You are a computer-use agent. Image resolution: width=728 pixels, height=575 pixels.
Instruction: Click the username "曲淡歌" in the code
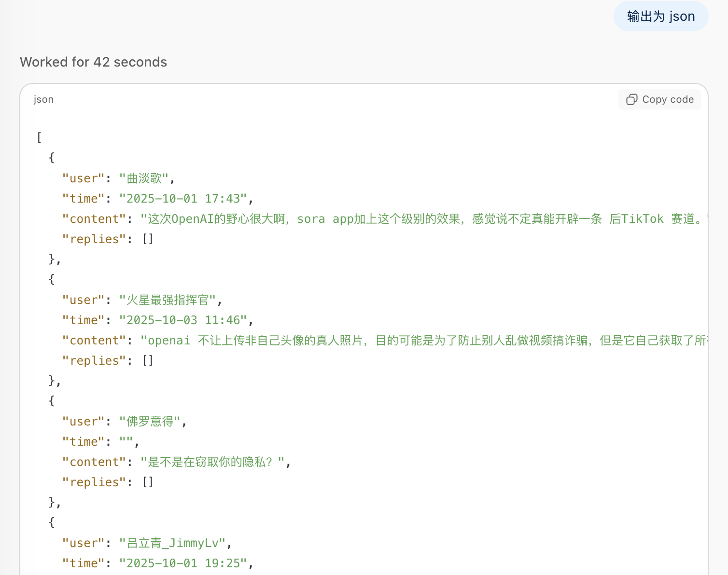click(x=144, y=178)
